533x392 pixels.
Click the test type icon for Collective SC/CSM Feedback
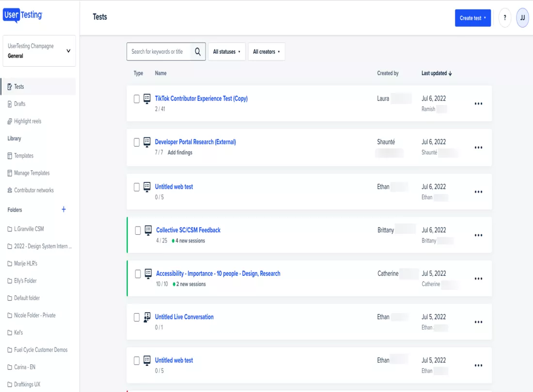(x=148, y=230)
